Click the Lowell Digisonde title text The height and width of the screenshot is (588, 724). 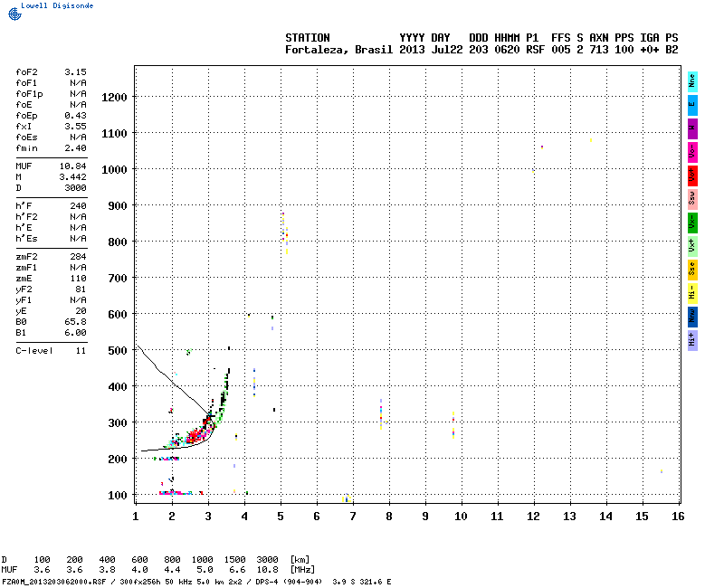pos(57,5)
